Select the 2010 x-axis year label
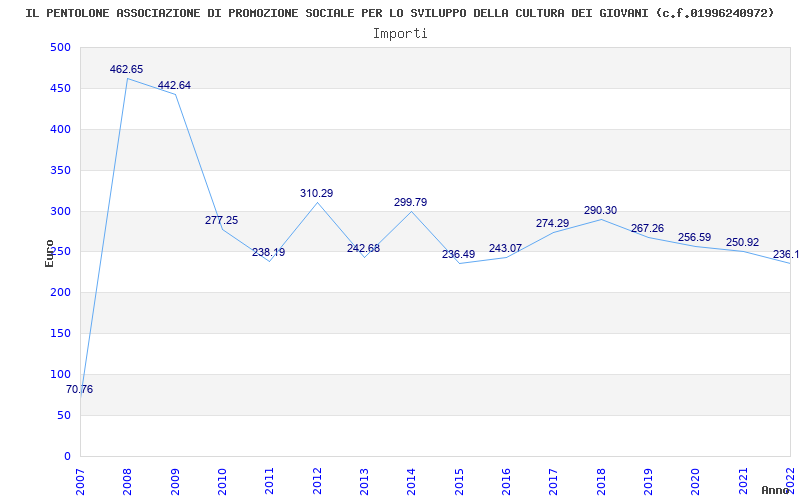The height and width of the screenshot is (500, 800). pos(222,481)
